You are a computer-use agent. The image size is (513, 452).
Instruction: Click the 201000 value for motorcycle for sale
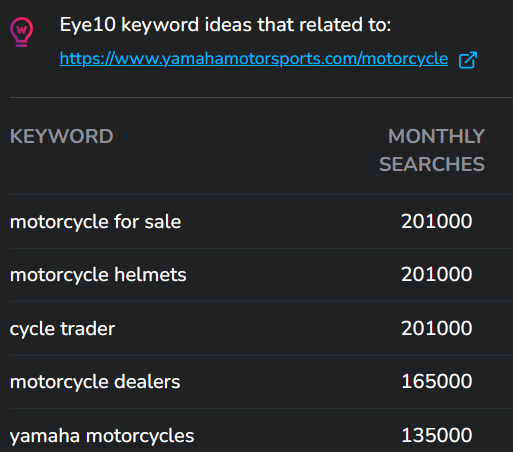click(437, 221)
